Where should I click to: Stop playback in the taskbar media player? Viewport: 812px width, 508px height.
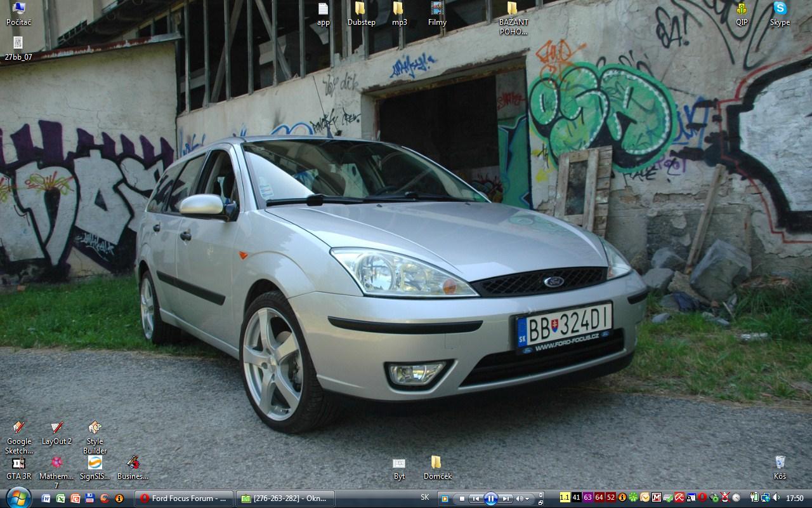point(462,498)
